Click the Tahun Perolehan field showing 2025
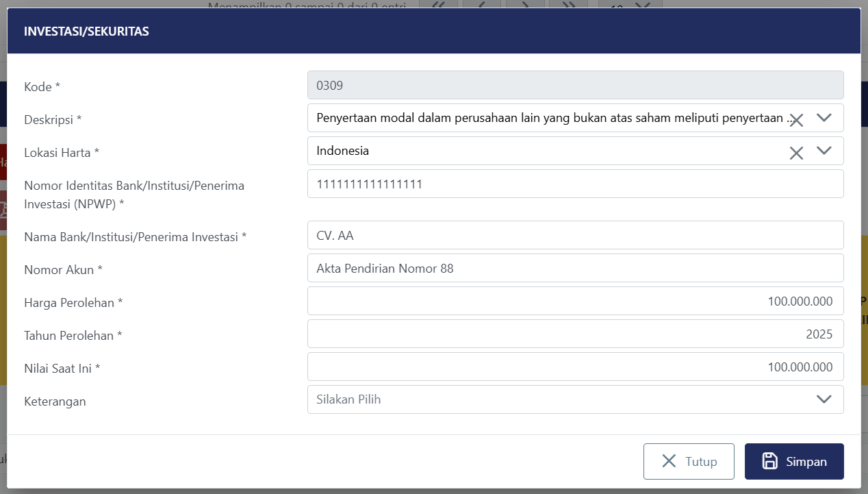Viewport: 868px width, 494px height. (575, 334)
